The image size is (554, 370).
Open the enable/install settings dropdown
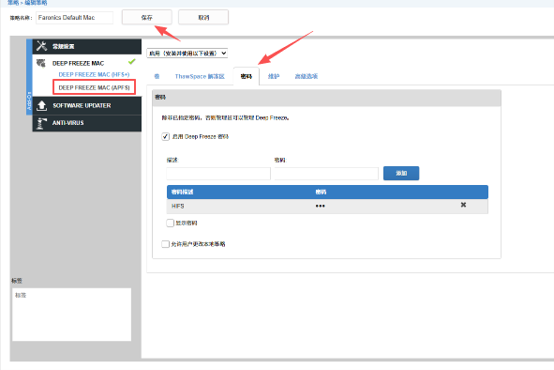tap(187, 53)
